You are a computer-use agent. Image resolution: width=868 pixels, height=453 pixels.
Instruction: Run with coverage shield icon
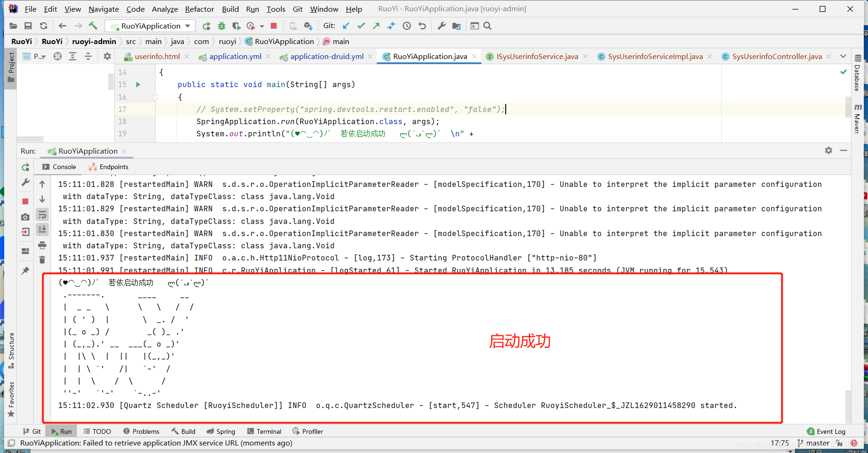(236, 26)
